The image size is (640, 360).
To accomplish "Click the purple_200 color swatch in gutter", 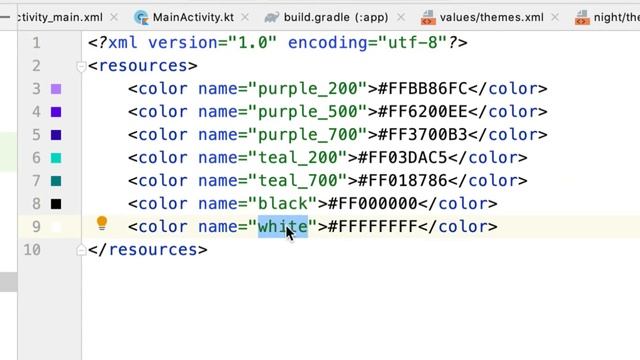I will 56,89.
